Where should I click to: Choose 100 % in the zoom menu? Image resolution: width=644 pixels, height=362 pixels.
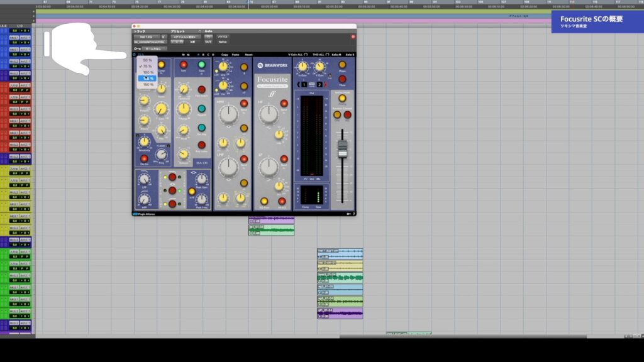(147, 72)
